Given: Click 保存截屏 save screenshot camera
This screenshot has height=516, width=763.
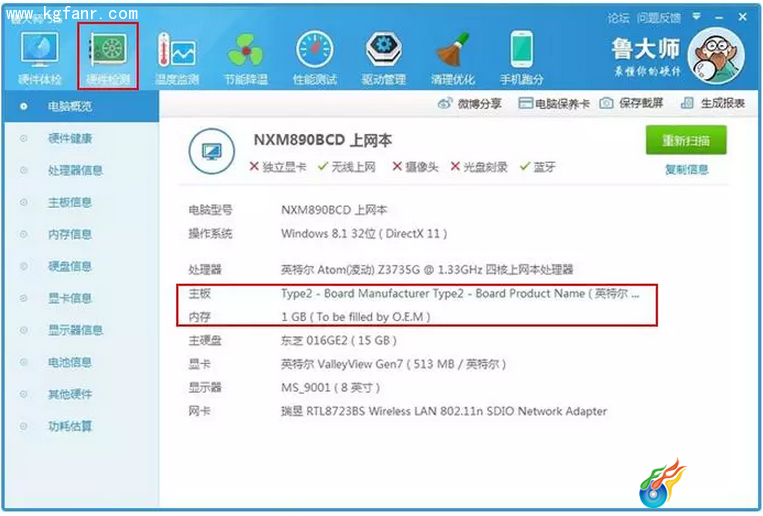Looking at the screenshot, I should pos(631,103).
